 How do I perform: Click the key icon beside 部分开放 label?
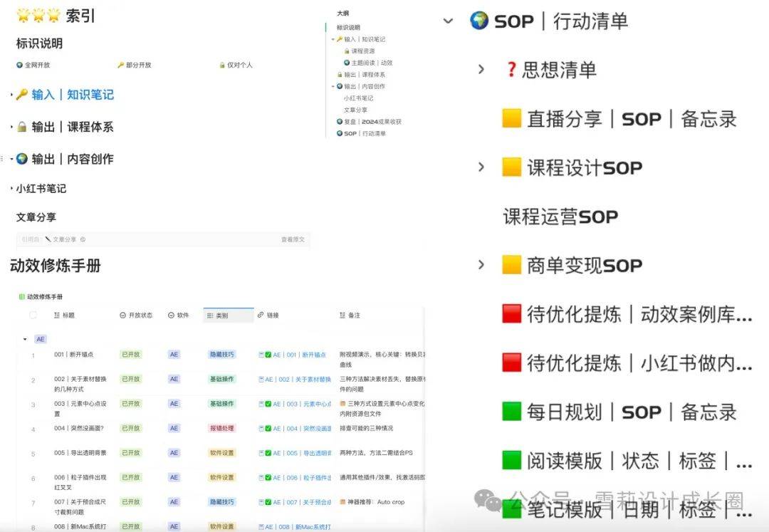coord(120,64)
